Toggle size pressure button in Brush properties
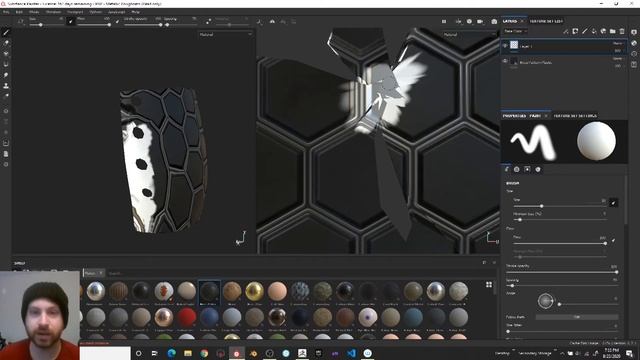640x360 pixels. point(613,202)
